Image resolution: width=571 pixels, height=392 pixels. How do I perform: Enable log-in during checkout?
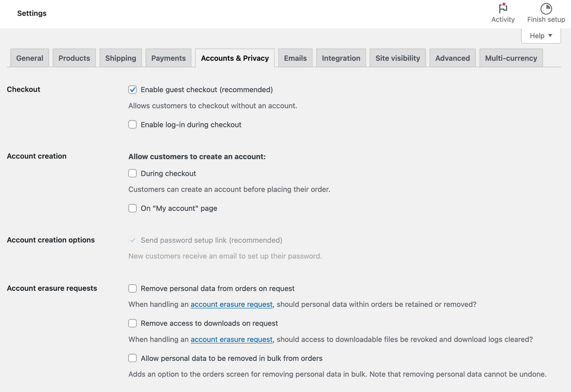click(x=132, y=125)
